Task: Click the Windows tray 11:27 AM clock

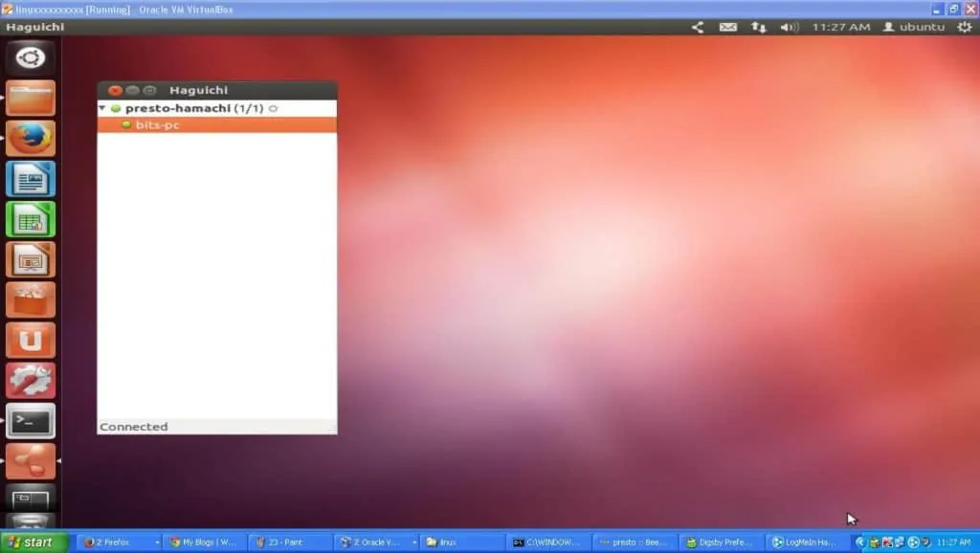Action: tap(954, 542)
